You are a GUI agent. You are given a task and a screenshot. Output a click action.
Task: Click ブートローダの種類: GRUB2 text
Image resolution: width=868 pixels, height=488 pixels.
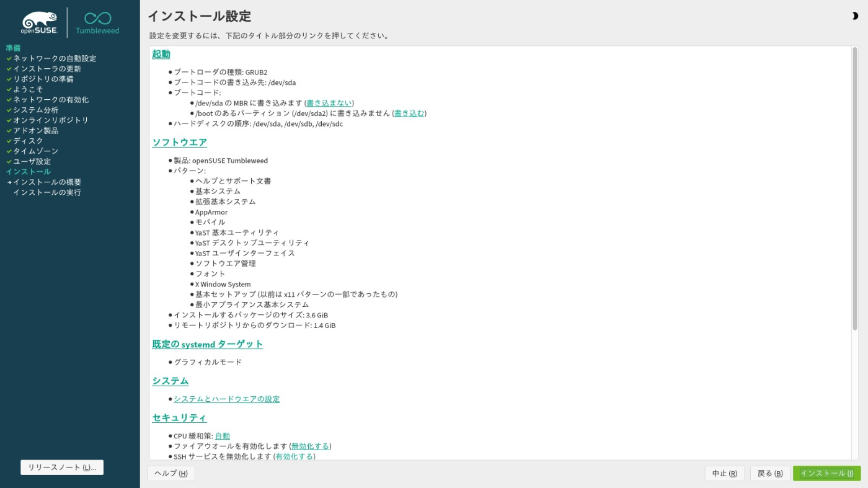click(221, 72)
